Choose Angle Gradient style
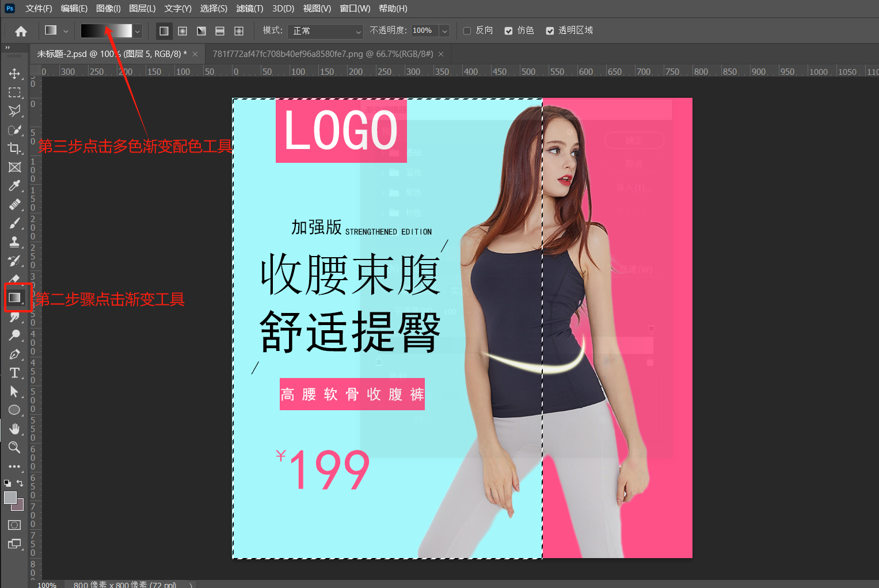The image size is (879, 588). coord(201,31)
